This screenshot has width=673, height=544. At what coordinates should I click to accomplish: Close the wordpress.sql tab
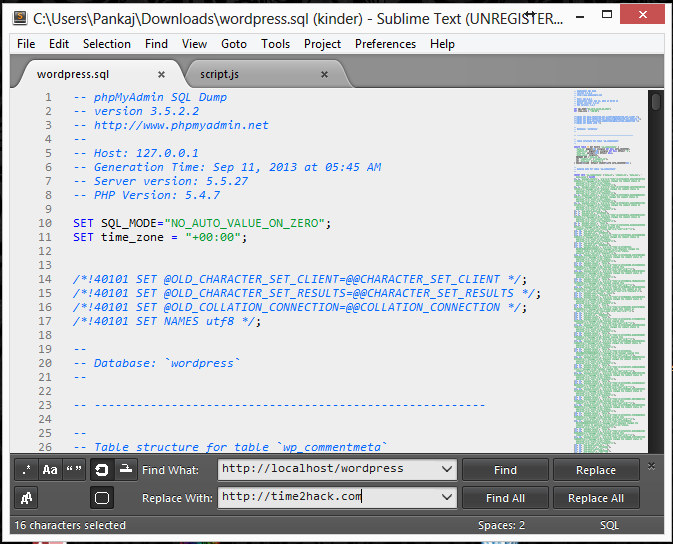(161, 75)
